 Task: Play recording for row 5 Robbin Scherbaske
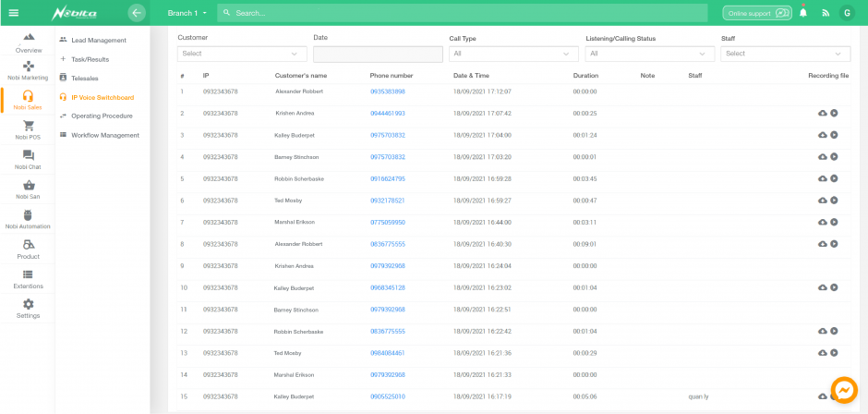tap(834, 178)
